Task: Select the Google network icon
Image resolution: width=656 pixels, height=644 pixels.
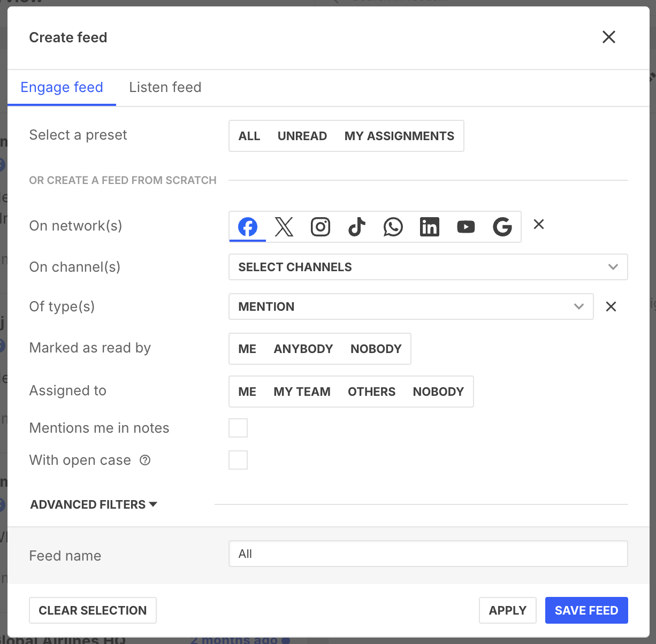Action: point(502,227)
